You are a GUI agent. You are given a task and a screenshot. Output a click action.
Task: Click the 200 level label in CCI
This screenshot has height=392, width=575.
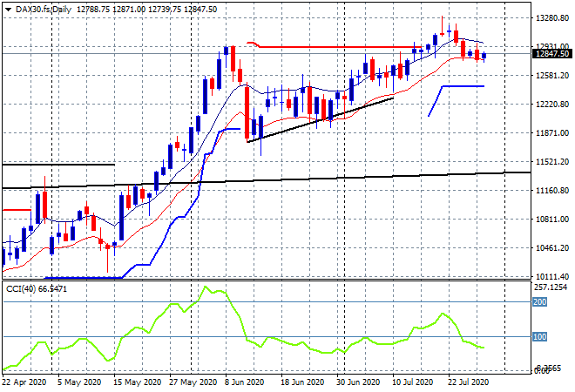point(539,301)
